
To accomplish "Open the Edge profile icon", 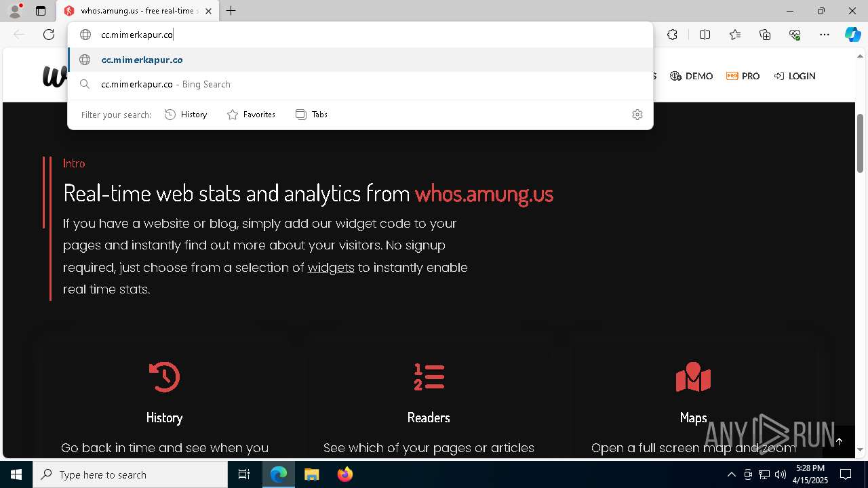I will (x=15, y=11).
